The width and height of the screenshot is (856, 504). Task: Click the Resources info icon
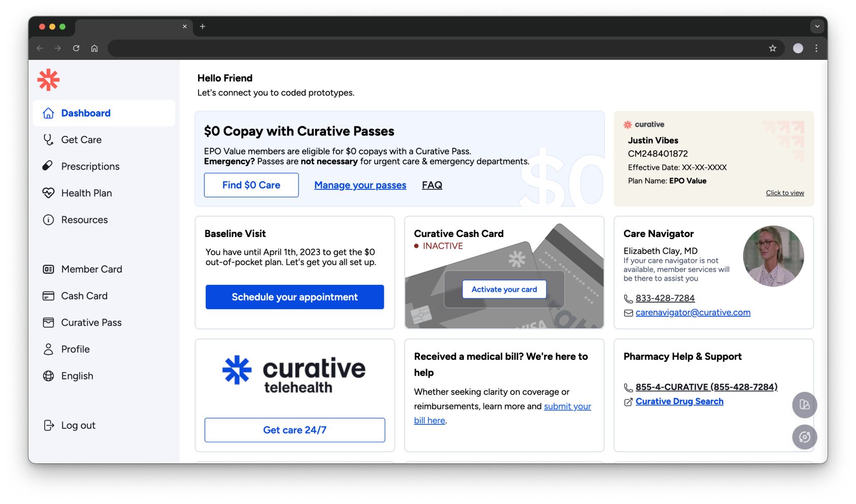[x=48, y=220]
